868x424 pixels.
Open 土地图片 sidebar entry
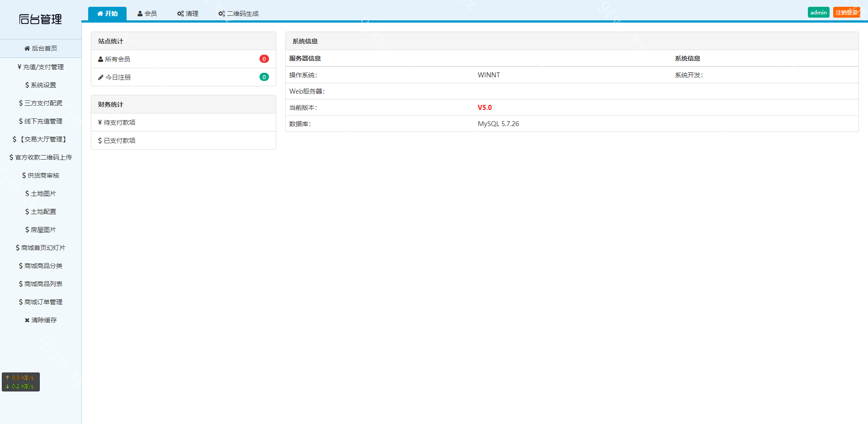click(41, 193)
